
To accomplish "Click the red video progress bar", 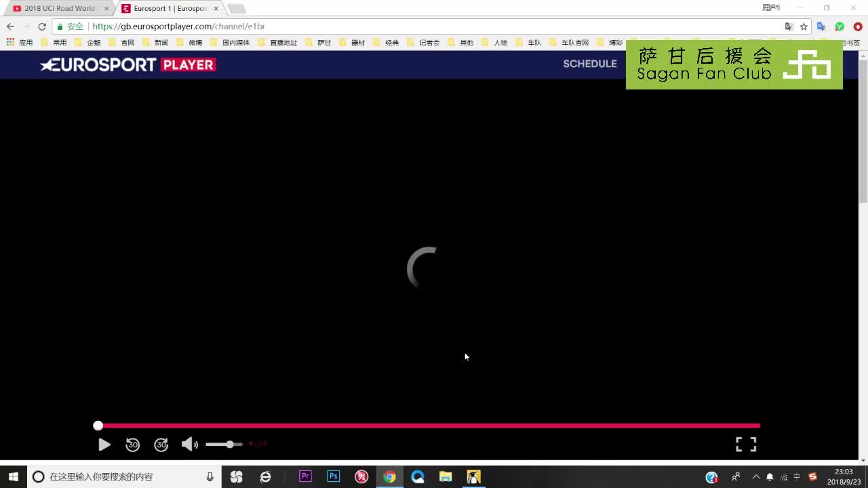I will click(429, 426).
